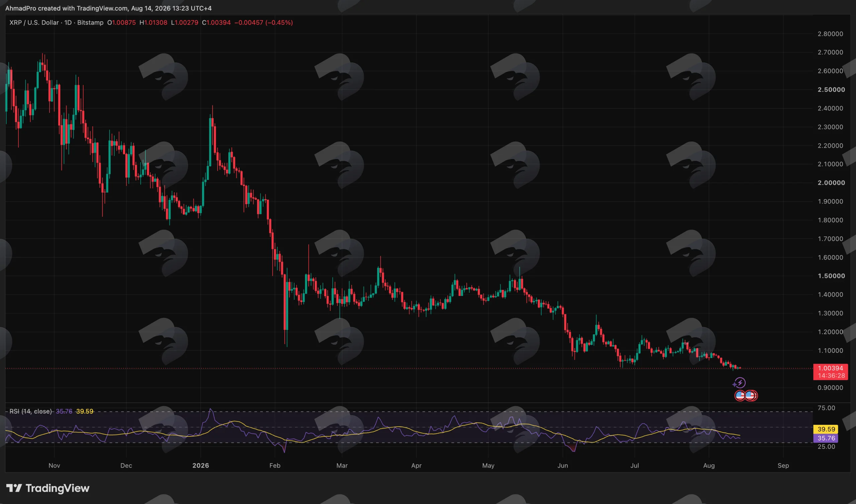
Task: Click the 2026 year marker on time axis
Action: (201, 466)
